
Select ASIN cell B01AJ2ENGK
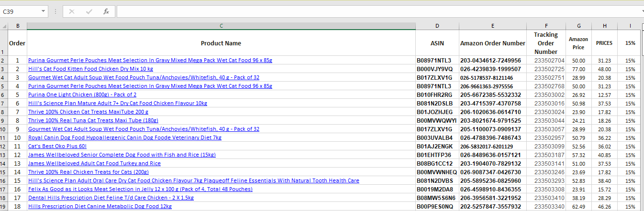pos(437,146)
